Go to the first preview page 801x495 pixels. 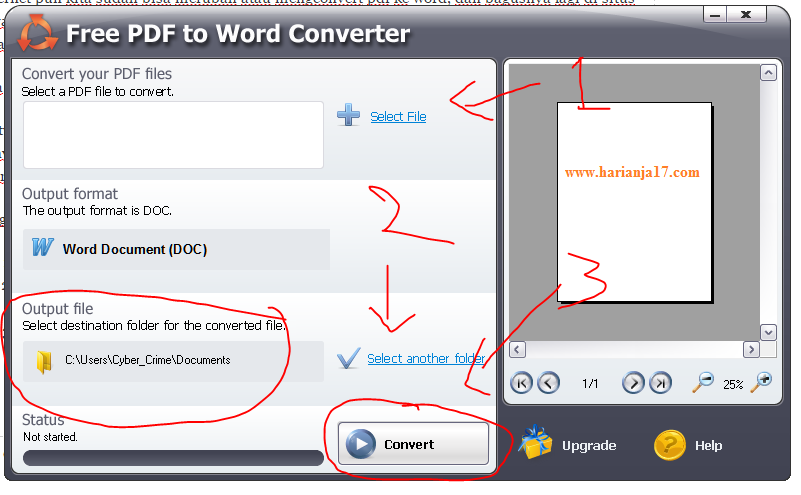pos(521,383)
